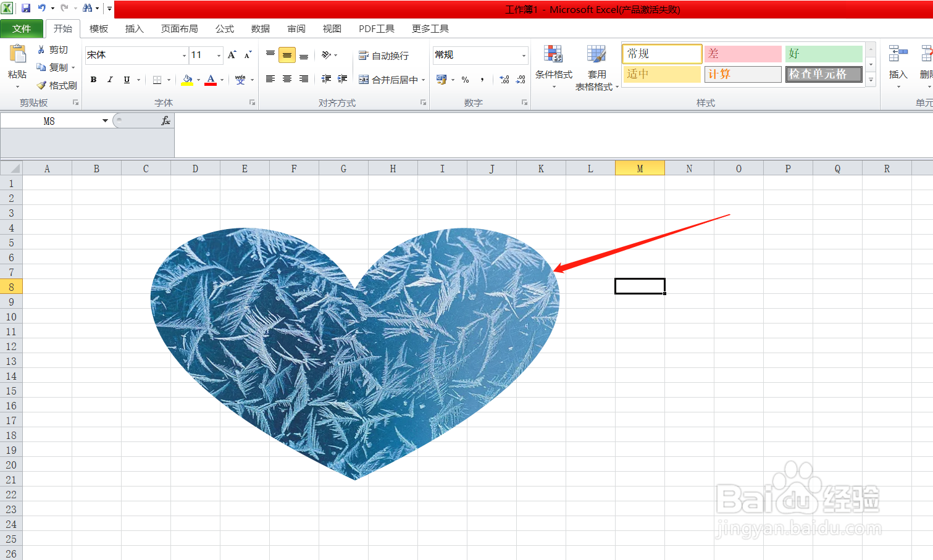Screen dimensions: 933x560
Task: Toggle center horizontal alignment
Action: click(x=287, y=79)
